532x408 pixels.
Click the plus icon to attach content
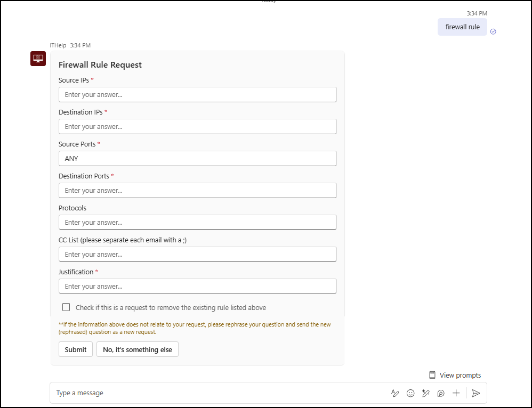[456, 393]
